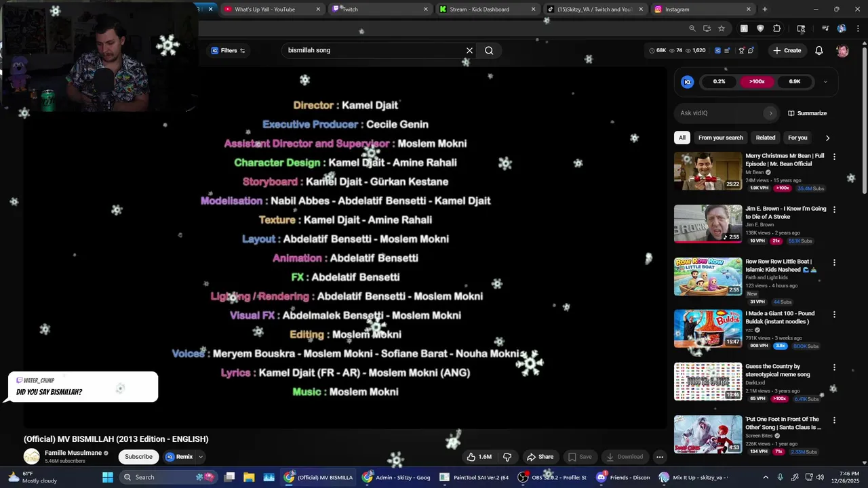868x488 pixels.
Task: Open the Mr Bean Christmas thumbnail
Action: point(708,171)
